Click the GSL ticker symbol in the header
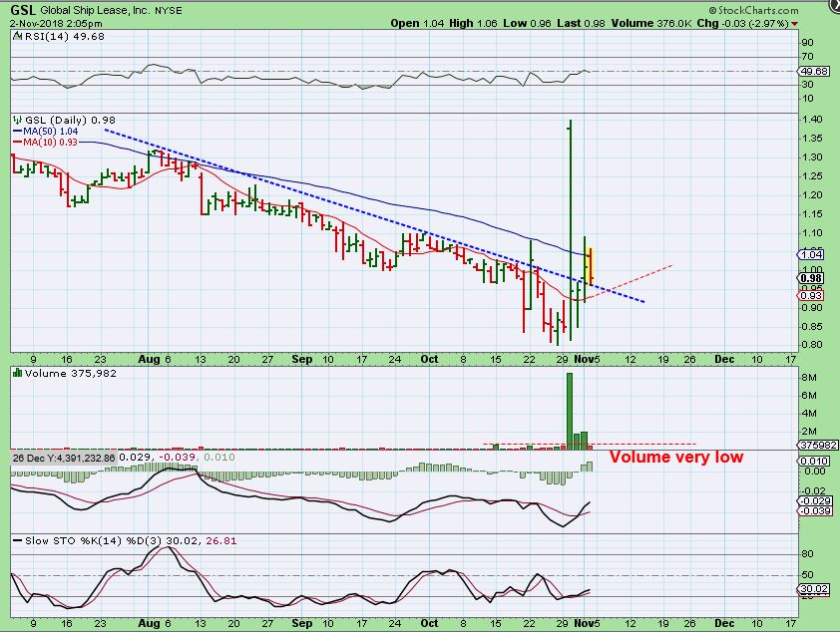 [24, 10]
